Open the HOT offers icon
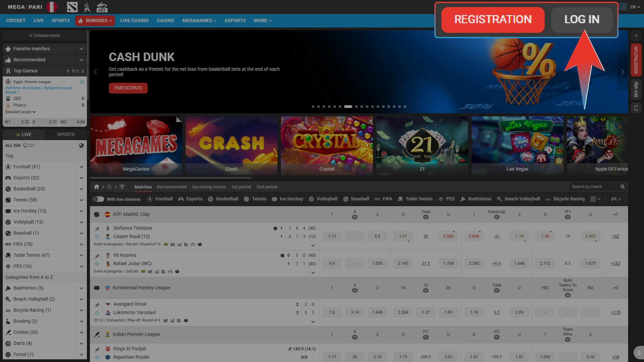644x362 pixels. pos(102,7)
